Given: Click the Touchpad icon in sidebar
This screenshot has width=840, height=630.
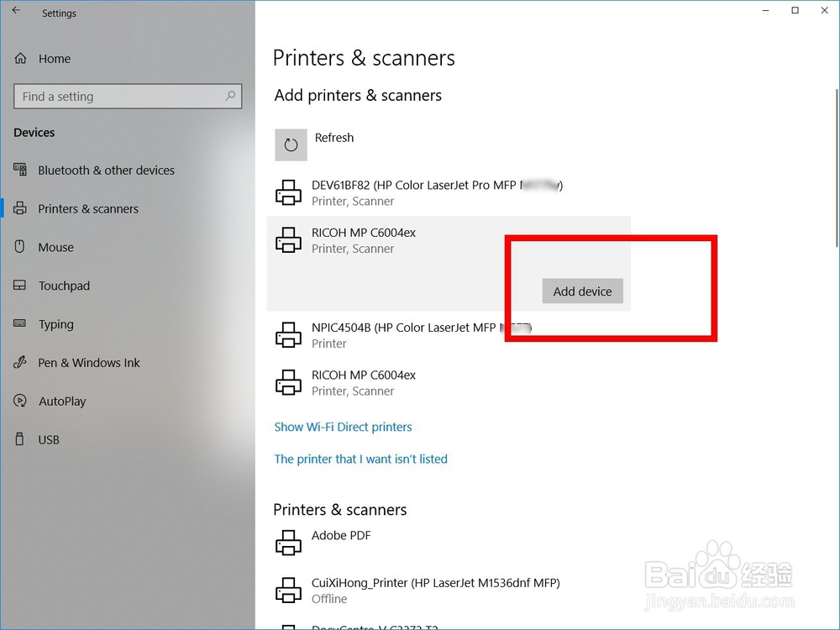Looking at the screenshot, I should tap(20, 285).
